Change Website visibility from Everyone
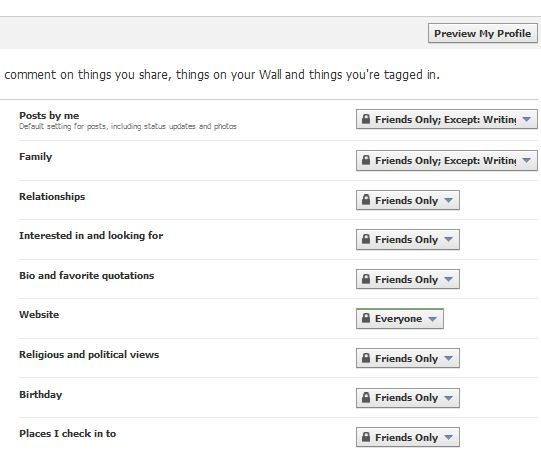The image size is (541, 451). click(x=400, y=318)
